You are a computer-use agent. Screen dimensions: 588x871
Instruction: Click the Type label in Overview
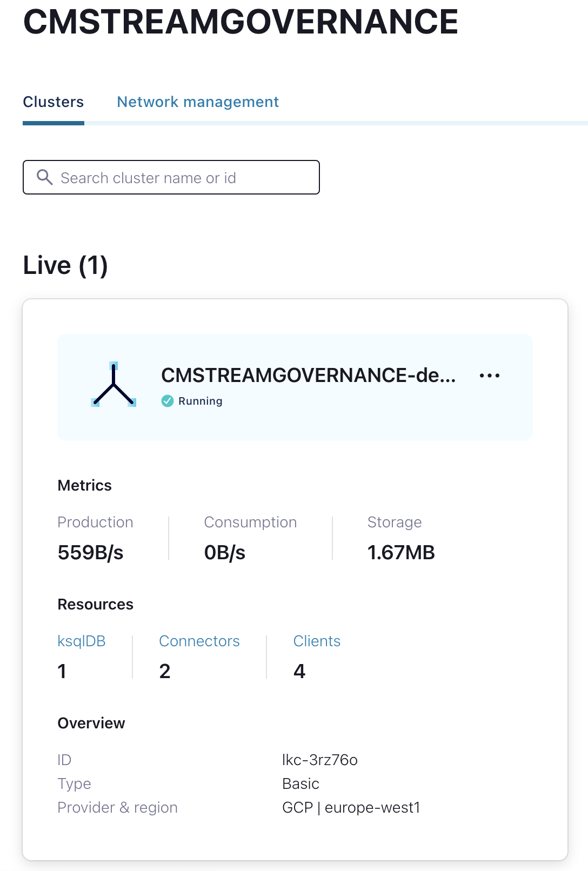(x=75, y=784)
